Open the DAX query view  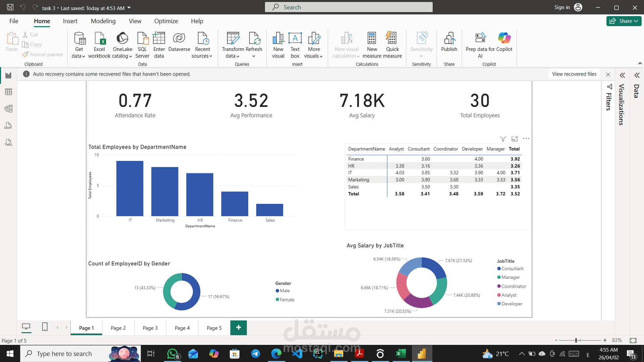(8, 126)
